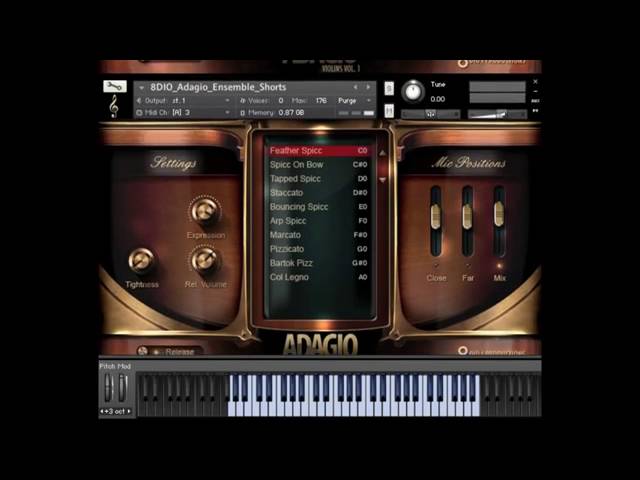Click the Tightness knob
The height and width of the screenshot is (480, 640).
click(x=141, y=260)
